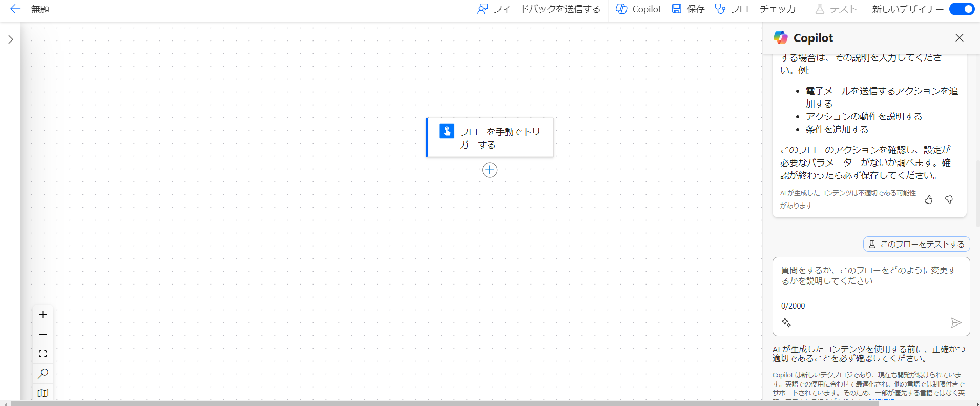Open the canvas search magnifier
The width and height of the screenshot is (980, 406).
pos(43,373)
